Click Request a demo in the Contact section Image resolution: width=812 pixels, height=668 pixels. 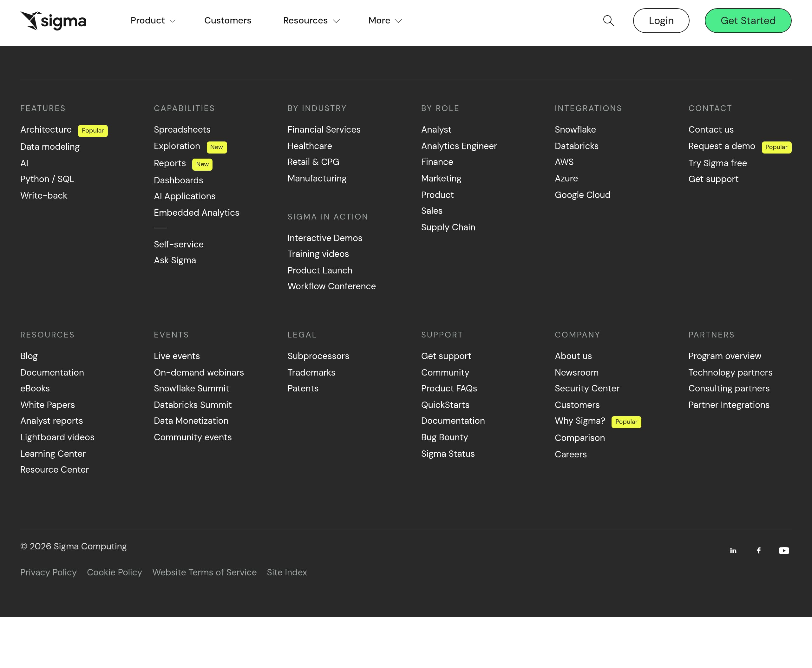[722, 146]
